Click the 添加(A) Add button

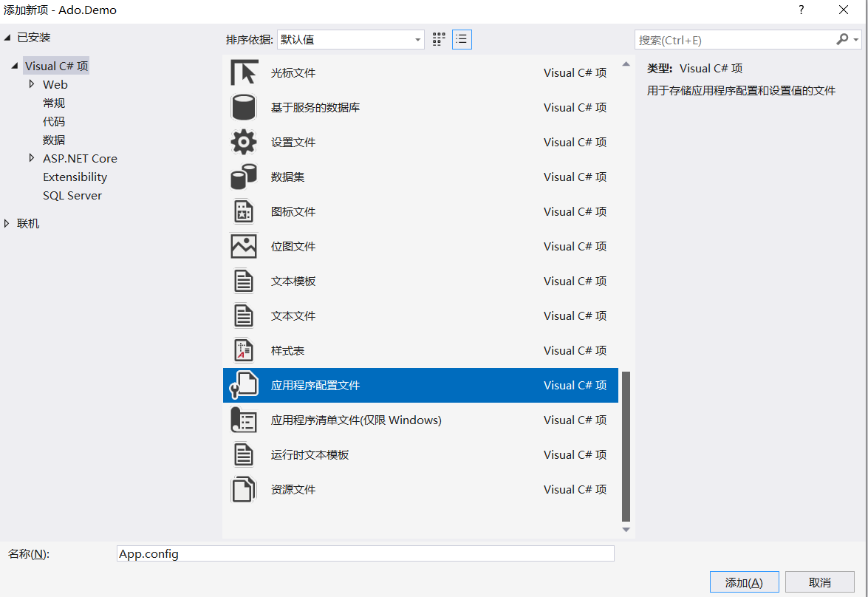(744, 582)
